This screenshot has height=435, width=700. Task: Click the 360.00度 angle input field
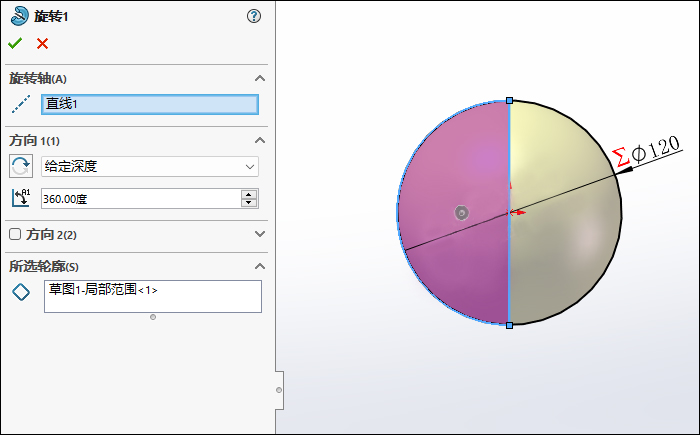(x=140, y=199)
